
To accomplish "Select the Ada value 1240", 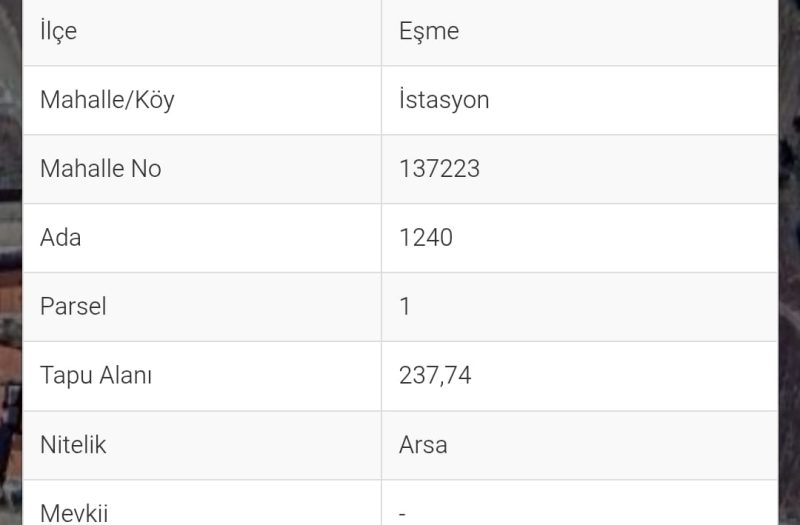I will click(426, 238).
